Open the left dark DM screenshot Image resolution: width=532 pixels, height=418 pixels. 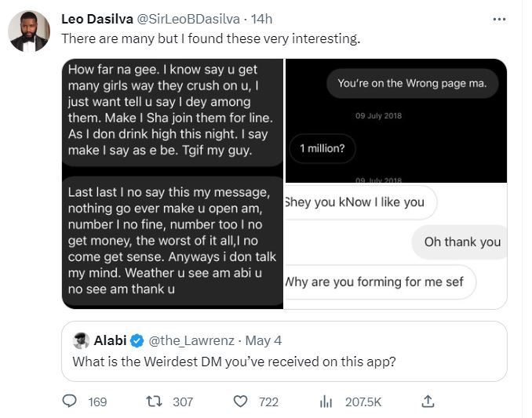[x=173, y=184]
